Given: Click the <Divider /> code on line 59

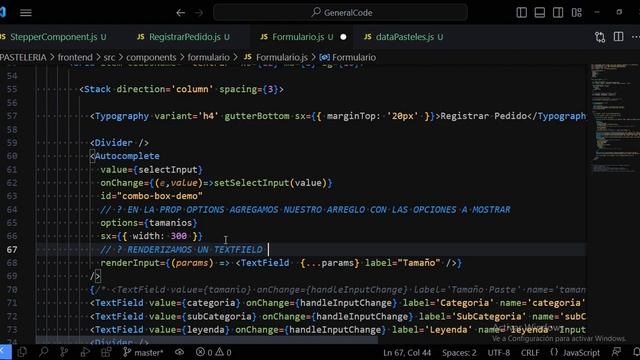Looking at the screenshot, I should tap(119, 143).
